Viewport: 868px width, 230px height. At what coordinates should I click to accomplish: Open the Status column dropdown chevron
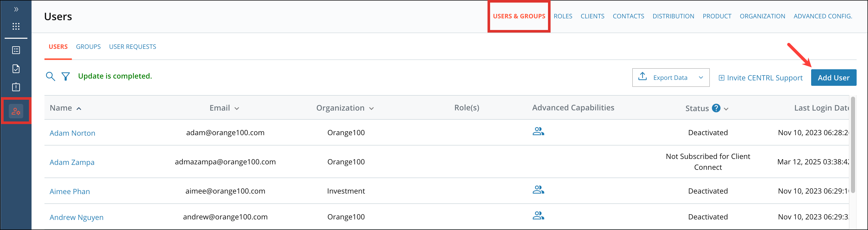point(726,109)
